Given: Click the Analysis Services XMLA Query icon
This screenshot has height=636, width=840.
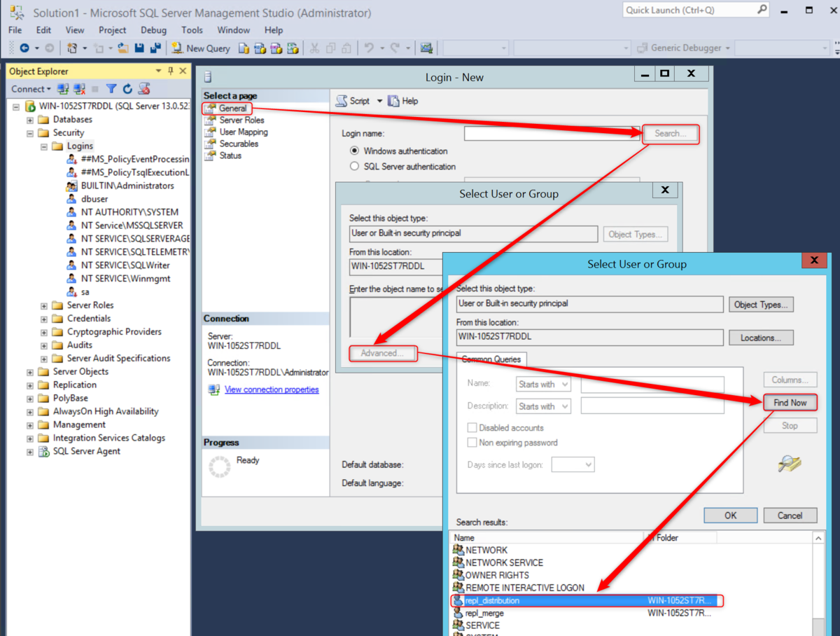Looking at the screenshot, I should [x=293, y=48].
